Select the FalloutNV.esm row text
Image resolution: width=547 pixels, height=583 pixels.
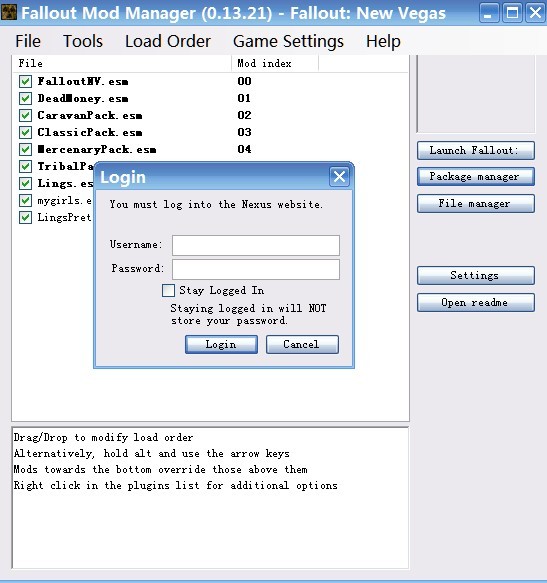pos(83,81)
